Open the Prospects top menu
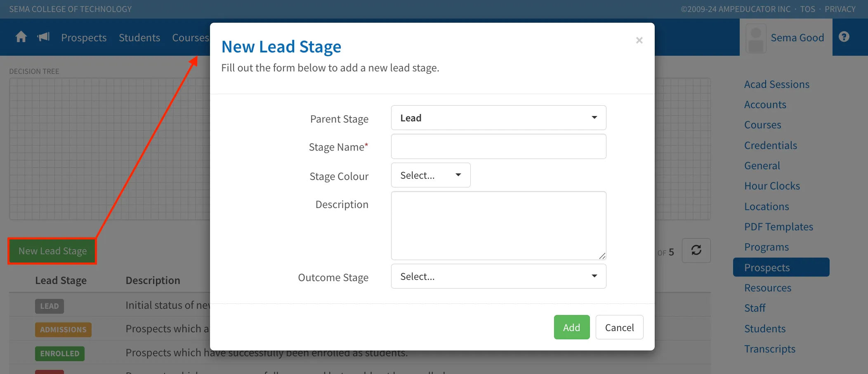Image resolution: width=868 pixels, height=374 pixels. click(84, 38)
